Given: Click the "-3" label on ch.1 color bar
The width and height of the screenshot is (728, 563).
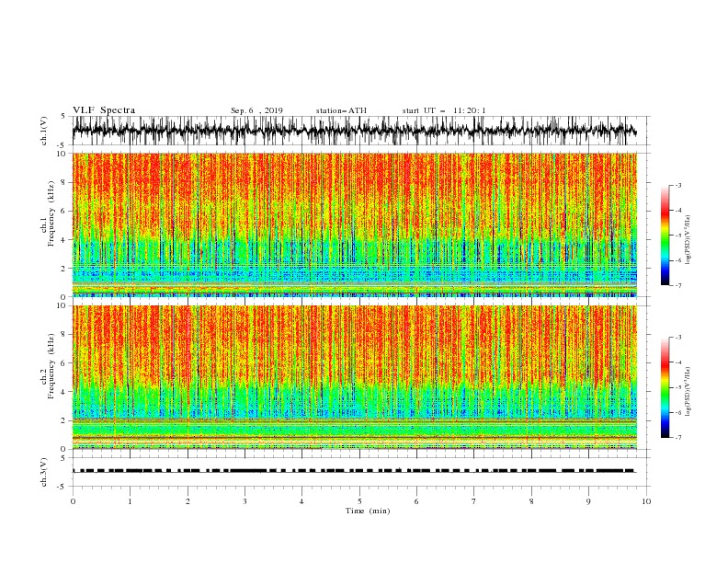Looking at the screenshot, I should tap(678, 185).
